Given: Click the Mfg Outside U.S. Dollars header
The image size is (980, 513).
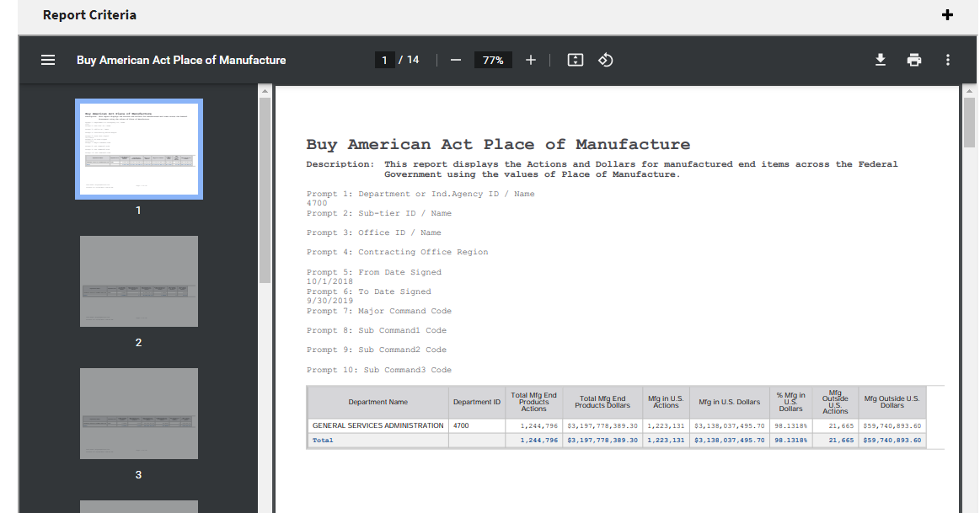Looking at the screenshot, I should point(892,402).
